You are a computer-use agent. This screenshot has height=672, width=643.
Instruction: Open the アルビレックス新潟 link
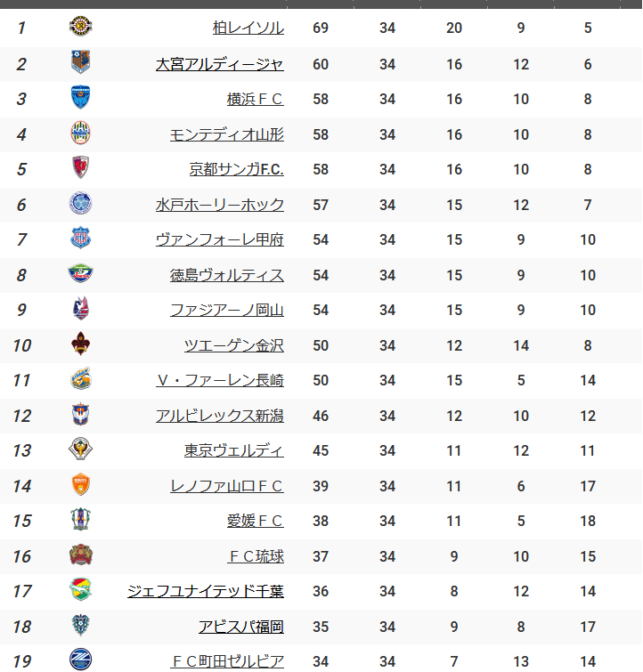pos(220,416)
